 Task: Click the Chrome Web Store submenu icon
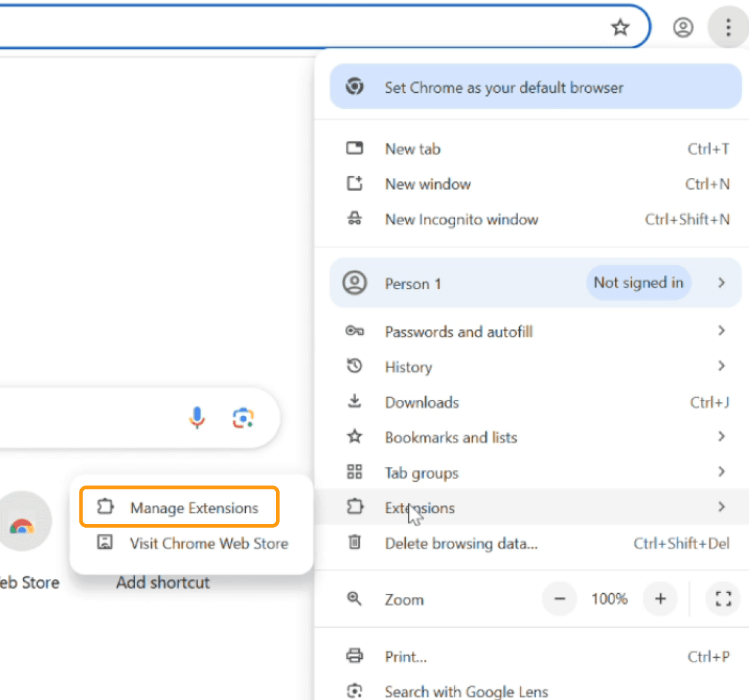tap(105, 542)
